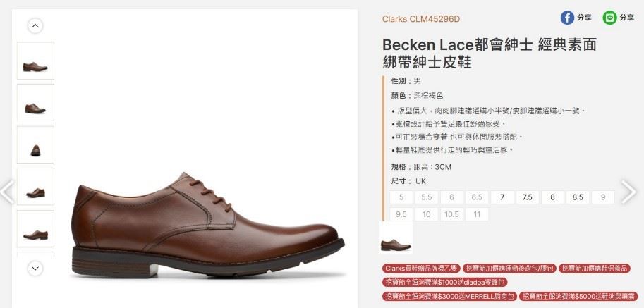The width and height of the screenshot is (644, 308).
Task: Select the front-view shoe thumbnail
Action: 35,144
